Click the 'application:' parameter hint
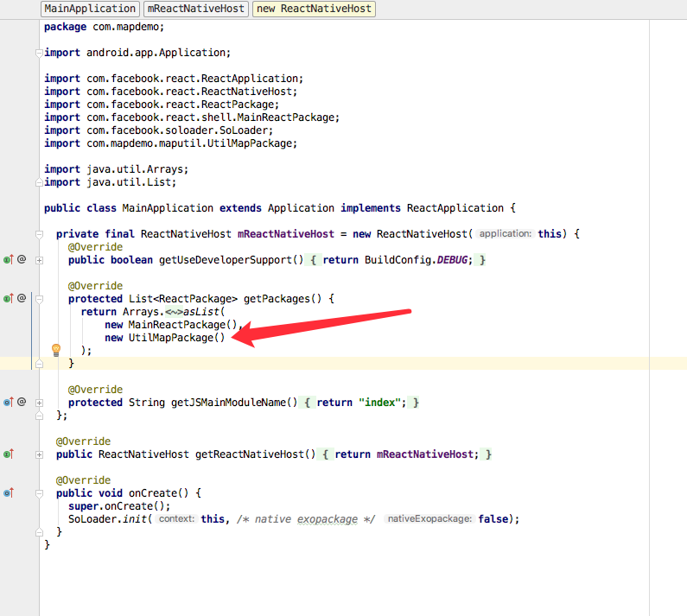This screenshot has height=616, width=687. coord(505,233)
